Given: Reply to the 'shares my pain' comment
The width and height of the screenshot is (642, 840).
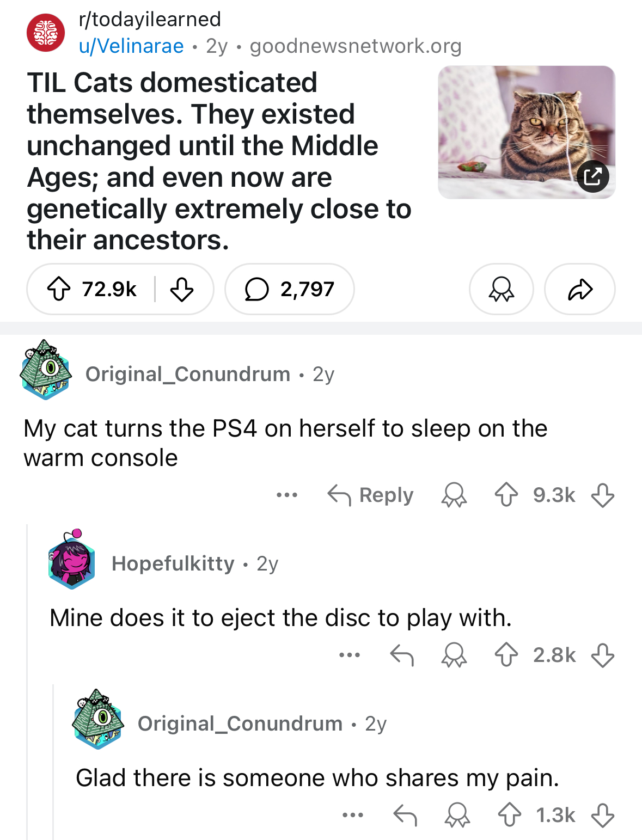Looking at the screenshot, I should [405, 815].
